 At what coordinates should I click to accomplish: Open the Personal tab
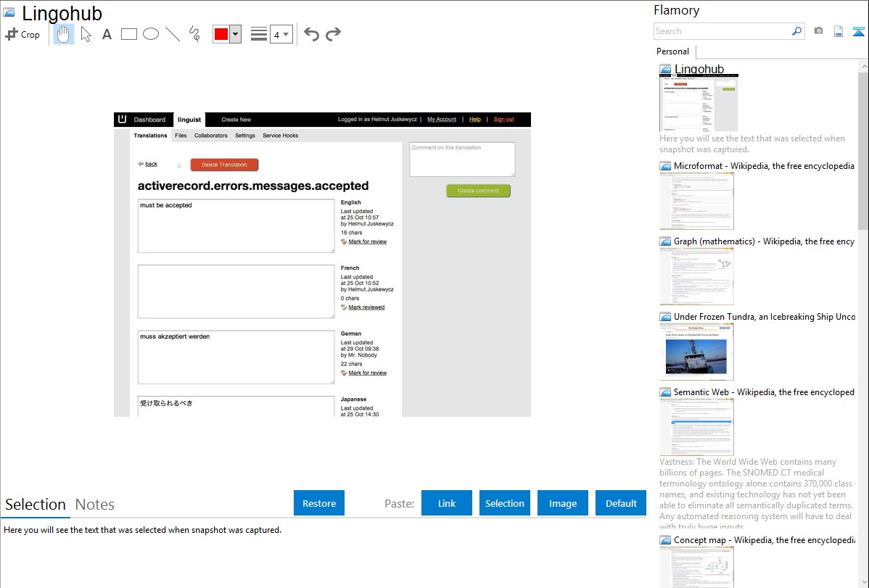[672, 51]
